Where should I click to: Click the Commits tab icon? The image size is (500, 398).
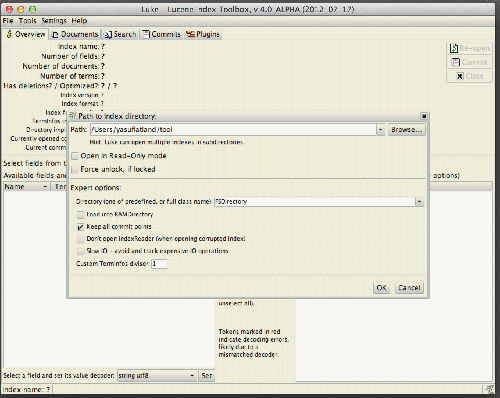tap(146, 34)
